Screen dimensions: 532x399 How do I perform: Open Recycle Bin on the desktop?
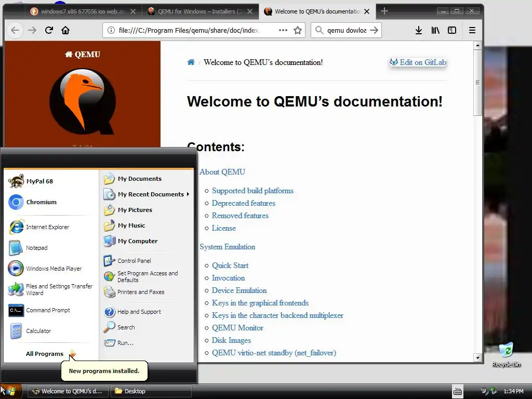[x=506, y=354]
